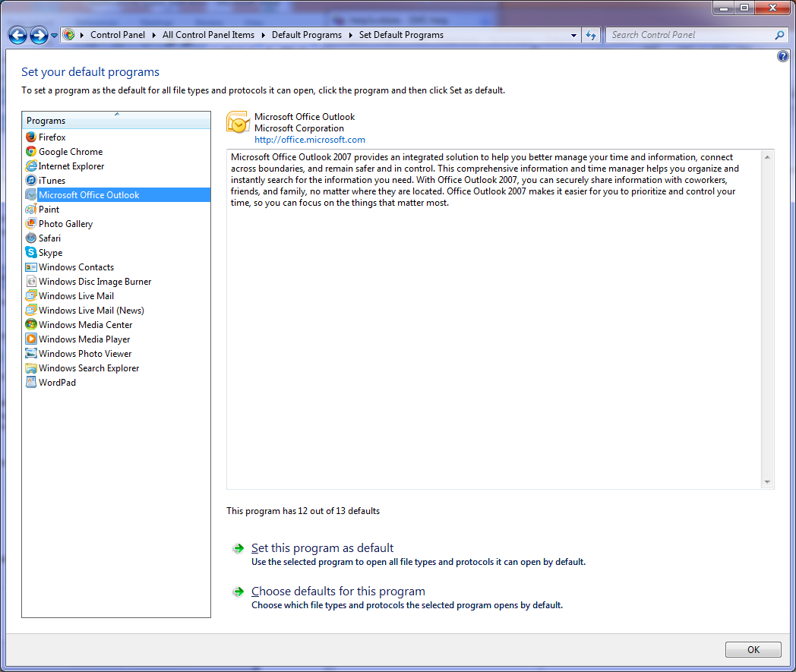Click the Skype icon in list
This screenshot has height=672, width=796.
pos(31,253)
